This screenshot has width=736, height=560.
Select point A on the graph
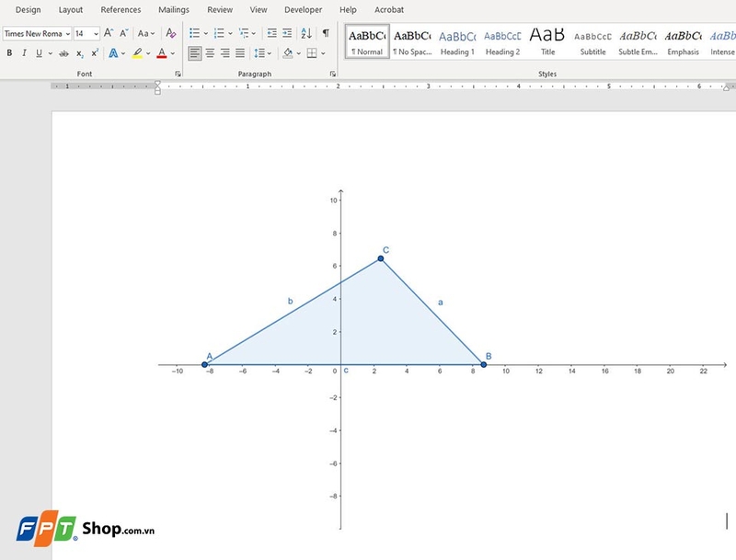click(x=204, y=364)
